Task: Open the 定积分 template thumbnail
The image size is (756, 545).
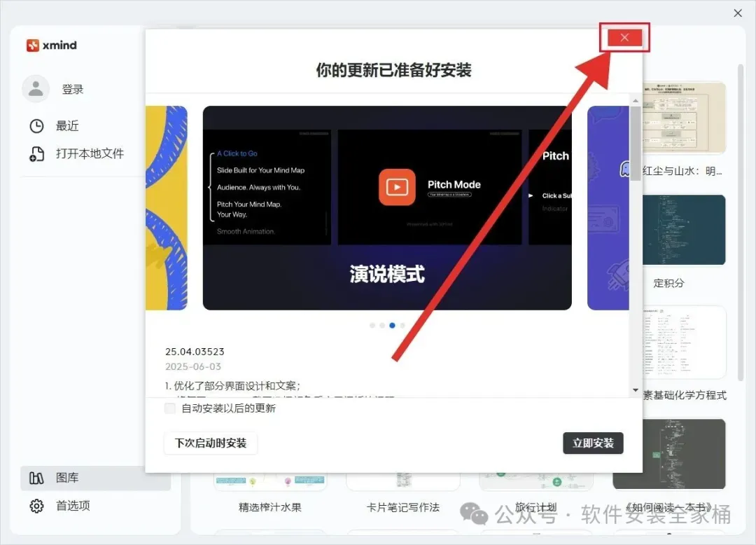Action: (684, 230)
